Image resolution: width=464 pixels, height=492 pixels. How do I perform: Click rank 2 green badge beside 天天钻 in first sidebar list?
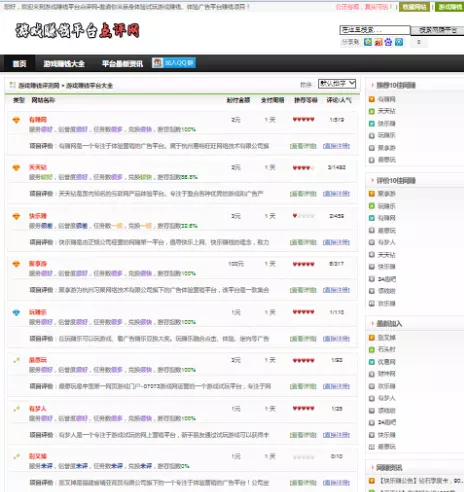pyautogui.click(x=372, y=111)
